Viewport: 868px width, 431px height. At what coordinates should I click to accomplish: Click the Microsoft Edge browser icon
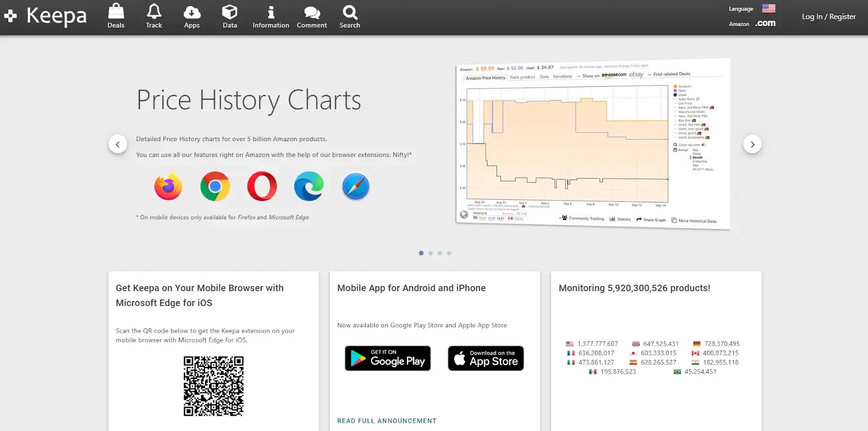click(309, 186)
